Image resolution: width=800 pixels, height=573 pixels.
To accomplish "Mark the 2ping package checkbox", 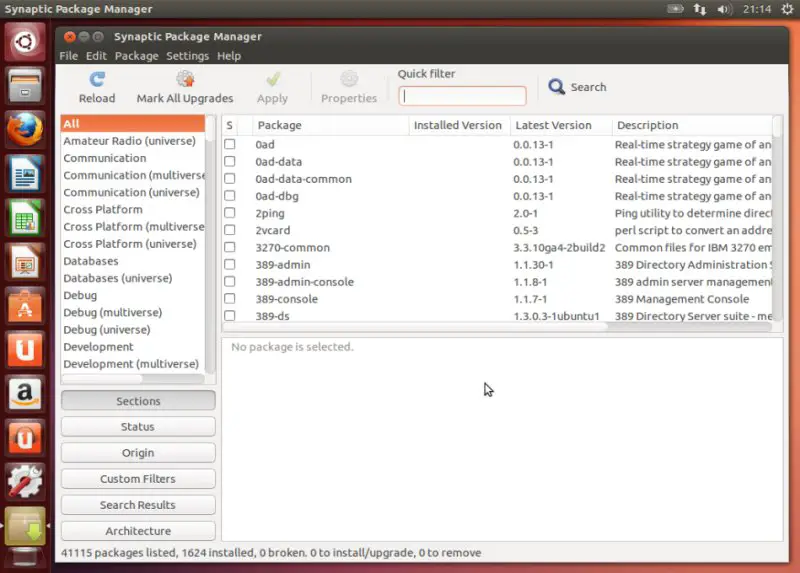I will point(230,213).
